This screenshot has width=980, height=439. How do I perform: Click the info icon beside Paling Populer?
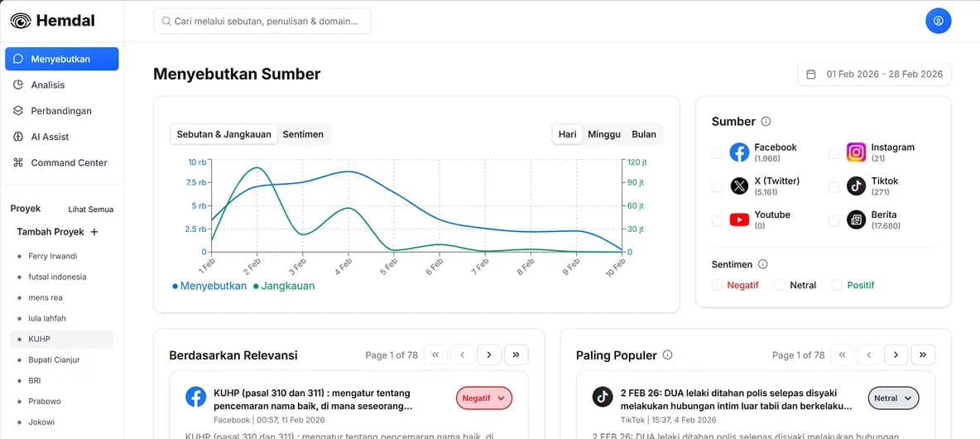pos(668,355)
